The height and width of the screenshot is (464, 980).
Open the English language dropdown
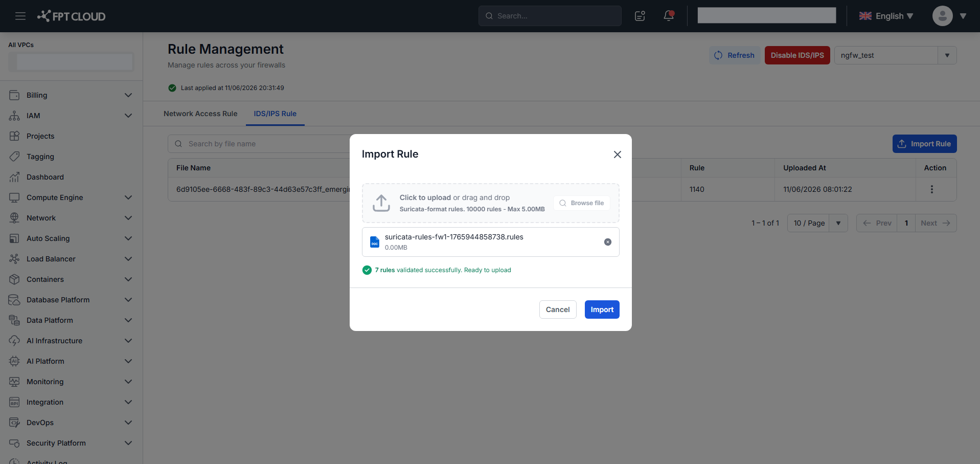[886, 16]
